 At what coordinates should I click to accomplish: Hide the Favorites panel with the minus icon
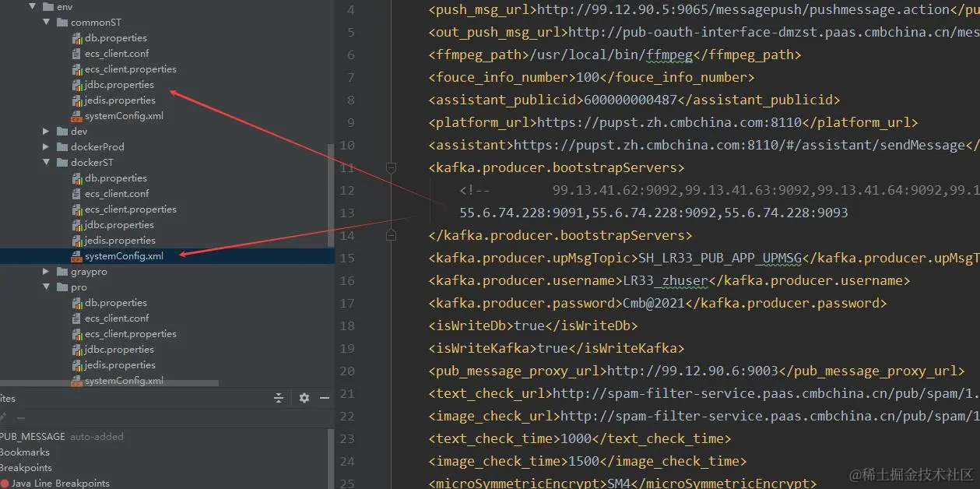coord(325,398)
